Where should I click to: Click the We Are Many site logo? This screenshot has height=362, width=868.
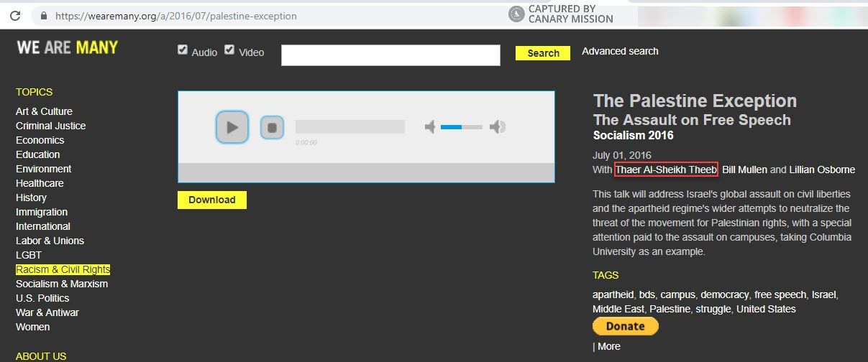[x=67, y=47]
